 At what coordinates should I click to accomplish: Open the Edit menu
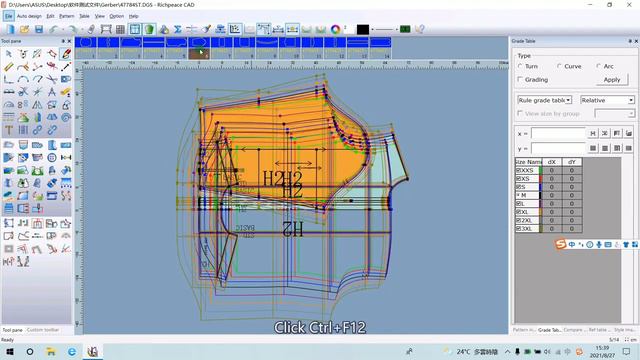coord(50,16)
